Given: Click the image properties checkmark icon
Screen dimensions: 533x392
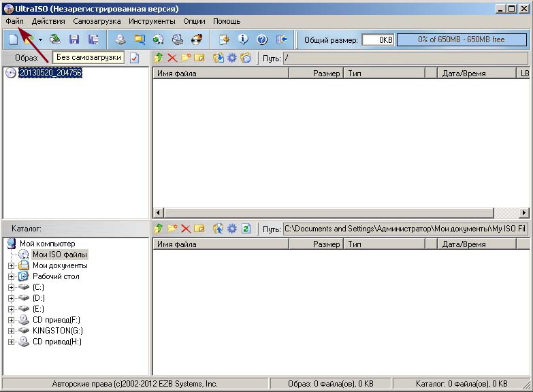Looking at the screenshot, I should (135, 58).
